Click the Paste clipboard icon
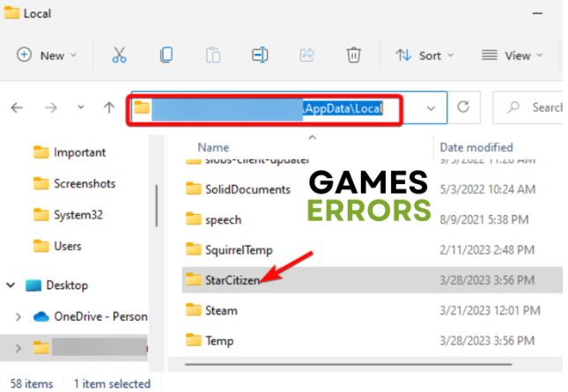 tap(212, 55)
